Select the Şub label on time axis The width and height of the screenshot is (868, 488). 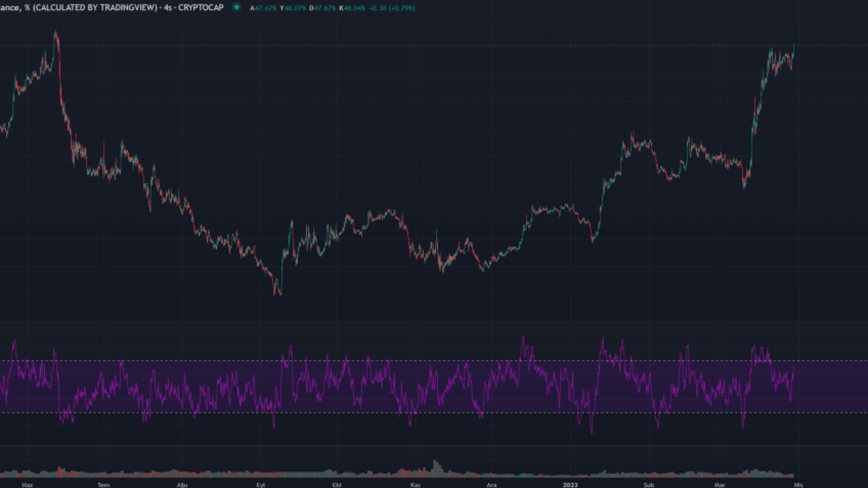point(649,484)
